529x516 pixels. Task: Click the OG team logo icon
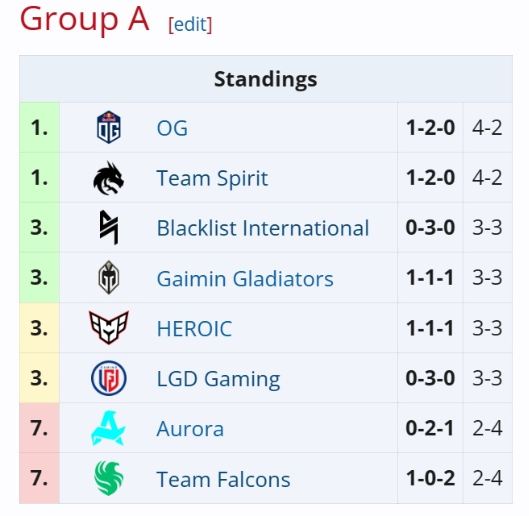pyautogui.click(x=109, y=127)
